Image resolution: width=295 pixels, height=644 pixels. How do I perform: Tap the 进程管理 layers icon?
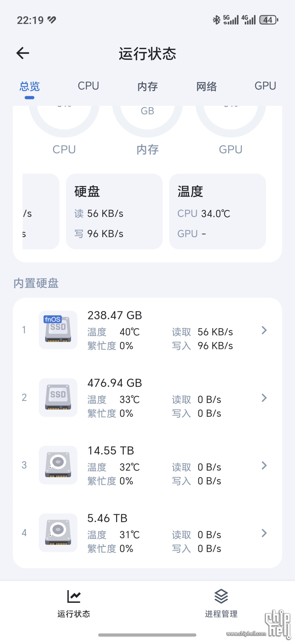click(x=221, y=597)
